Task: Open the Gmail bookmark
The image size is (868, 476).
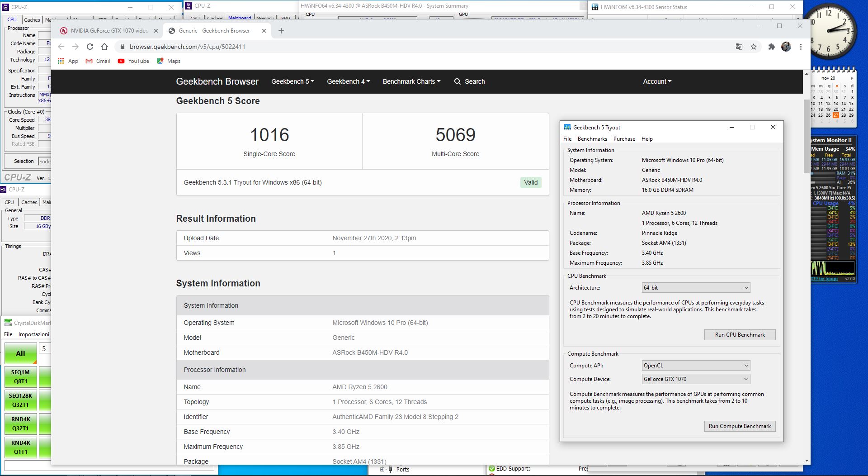Action: [x=98, y=61]
